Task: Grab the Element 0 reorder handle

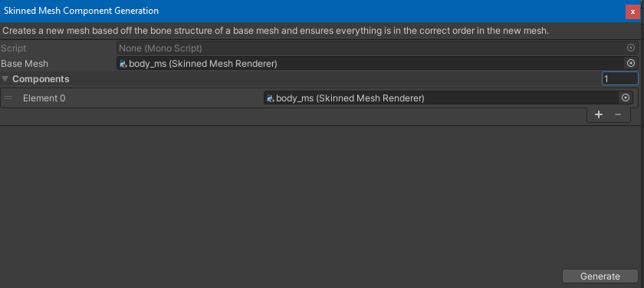Action: [x=8, y=98]
